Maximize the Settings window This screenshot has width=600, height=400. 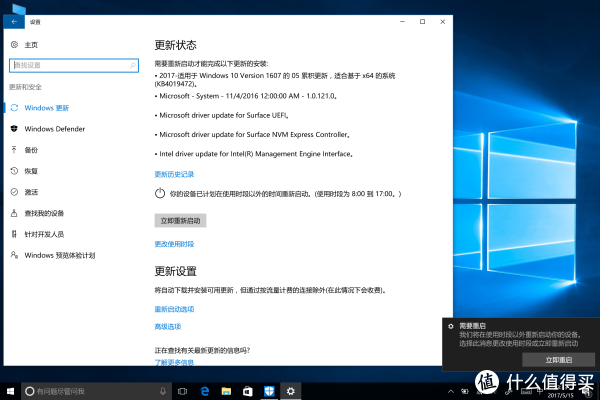[422, 22]
